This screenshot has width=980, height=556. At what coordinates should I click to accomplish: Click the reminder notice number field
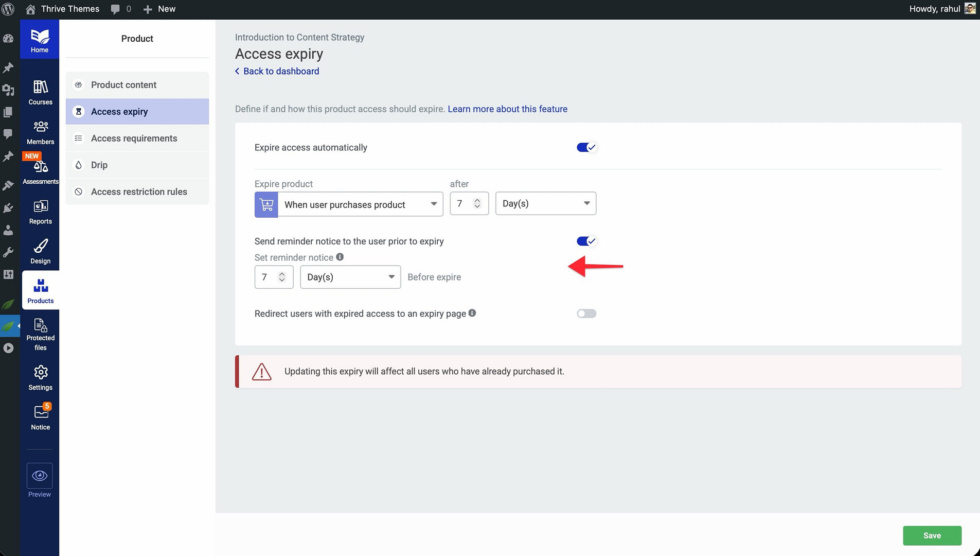click(x=268, y=277)
